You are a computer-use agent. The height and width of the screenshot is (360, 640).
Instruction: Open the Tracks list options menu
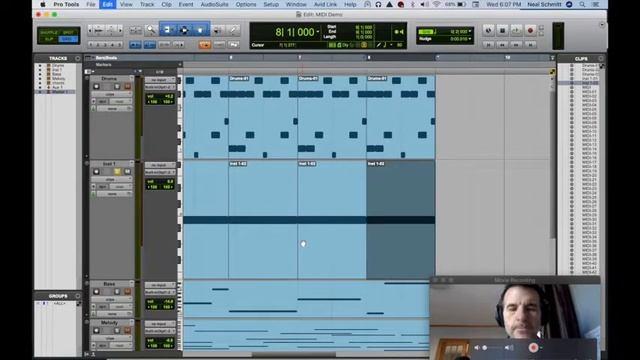pyautogui.click(x=78, y=58)
